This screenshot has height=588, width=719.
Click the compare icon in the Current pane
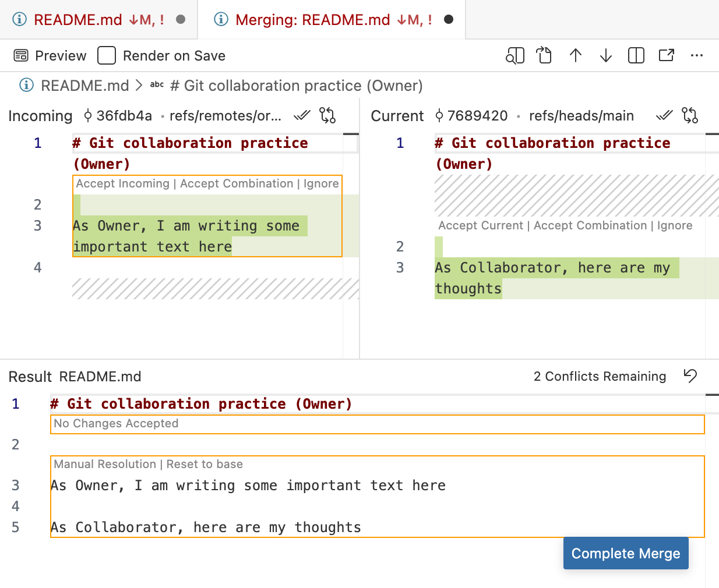tap(690, 115)
